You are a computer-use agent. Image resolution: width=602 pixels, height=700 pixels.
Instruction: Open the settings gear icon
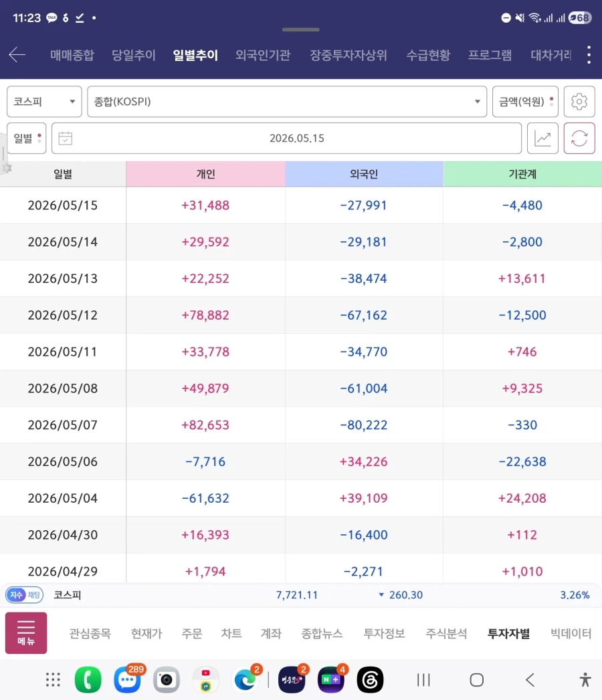579,102
